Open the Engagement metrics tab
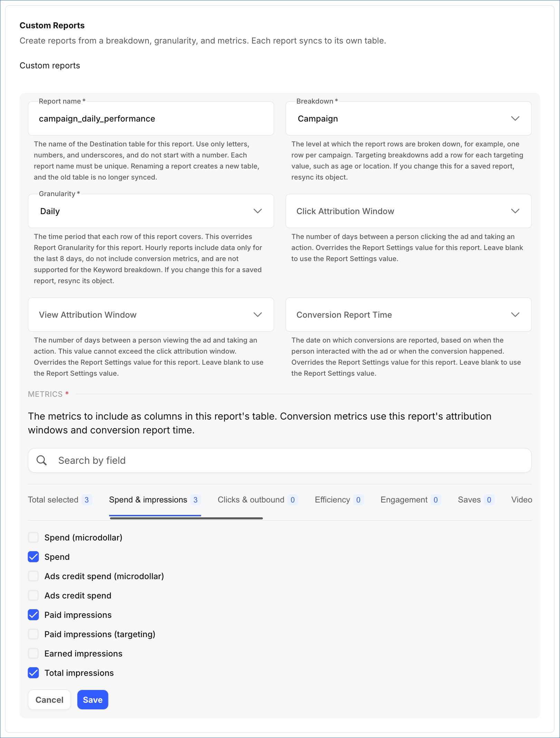 point(411,500)
